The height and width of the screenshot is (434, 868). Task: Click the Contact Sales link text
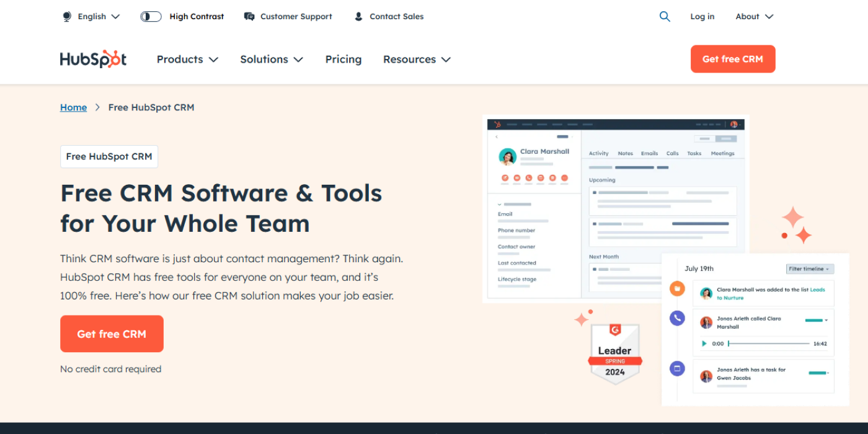[x=397, y=17]
